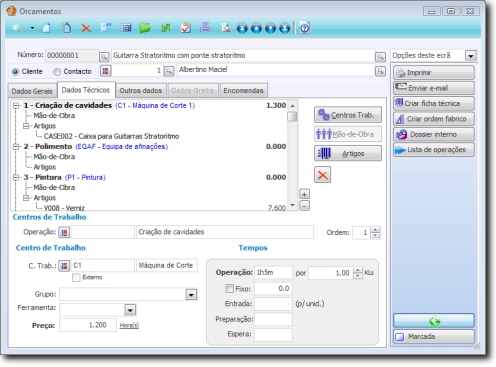The image size is (496, 367).
Task: Click lookup icon next to Número field
Action: pos(104,57)
